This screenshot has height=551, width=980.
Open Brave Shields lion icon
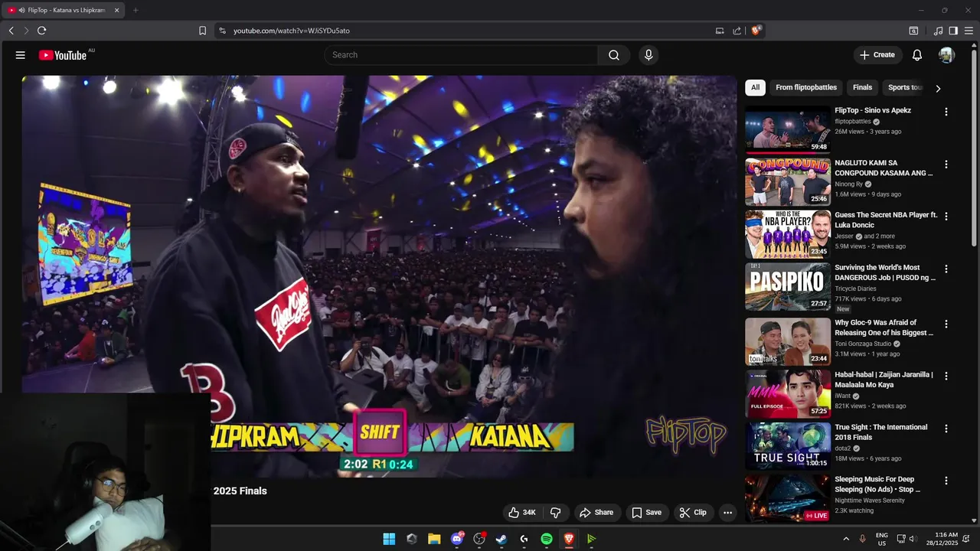(756, 31)
